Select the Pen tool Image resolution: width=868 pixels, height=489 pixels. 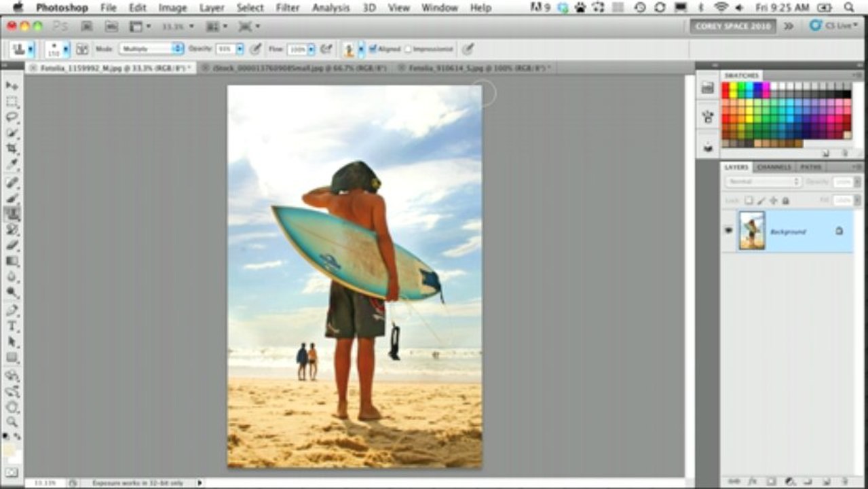[12, 310]
